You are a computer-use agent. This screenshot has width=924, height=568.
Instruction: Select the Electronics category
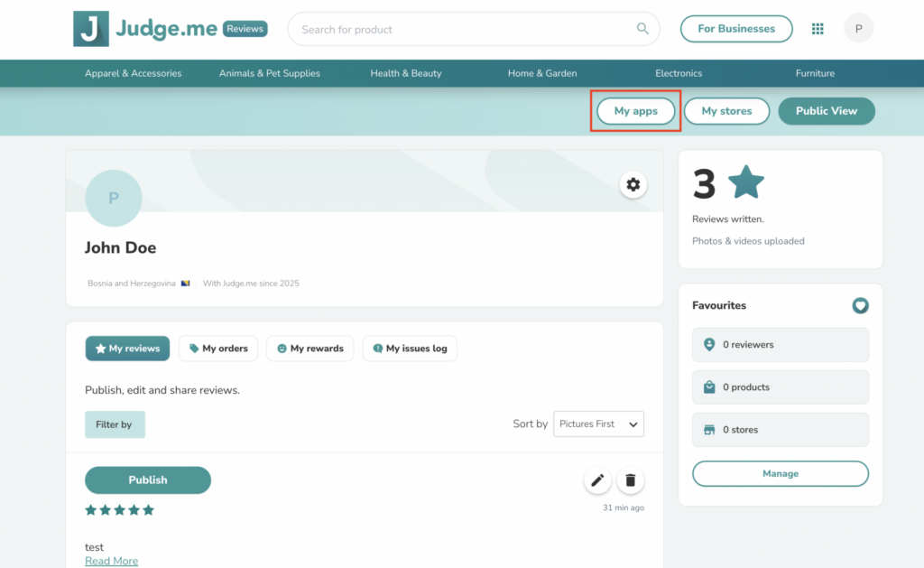[x=679, y=73]
